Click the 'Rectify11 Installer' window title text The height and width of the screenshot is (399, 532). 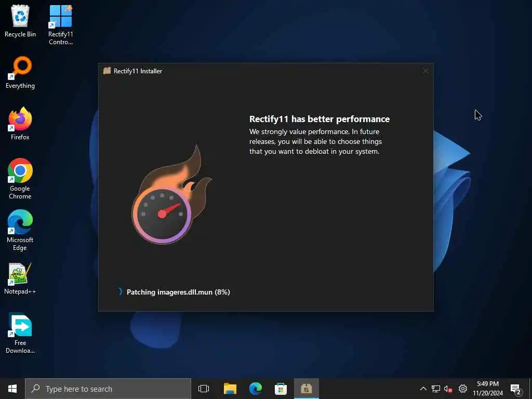coord(138,71)
